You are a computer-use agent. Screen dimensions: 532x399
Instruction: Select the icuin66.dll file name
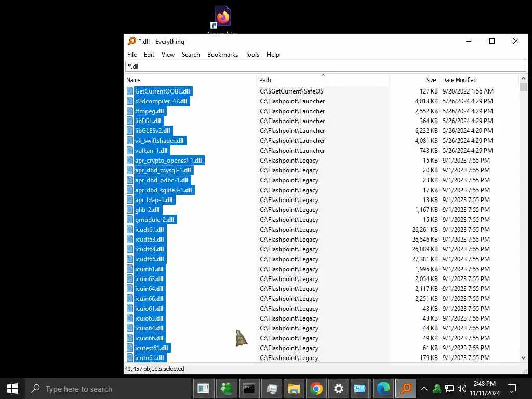pos(149,299)
